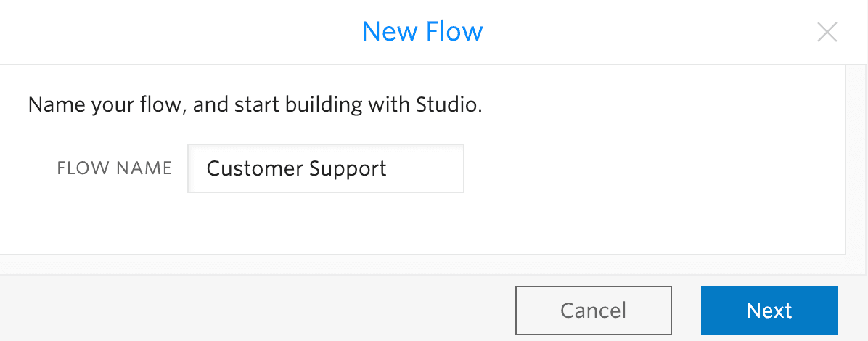Click the outlined Cancel button label
Viewport: 868px width, 341px height.
pyautogui.click(x=593, y=311)
